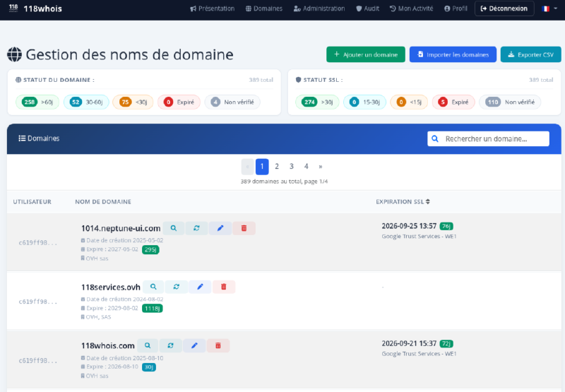Filter domains by Expiré status
The height and width of the screenshot is (392, 565).
pyautogui.click(x=179, y=102)
